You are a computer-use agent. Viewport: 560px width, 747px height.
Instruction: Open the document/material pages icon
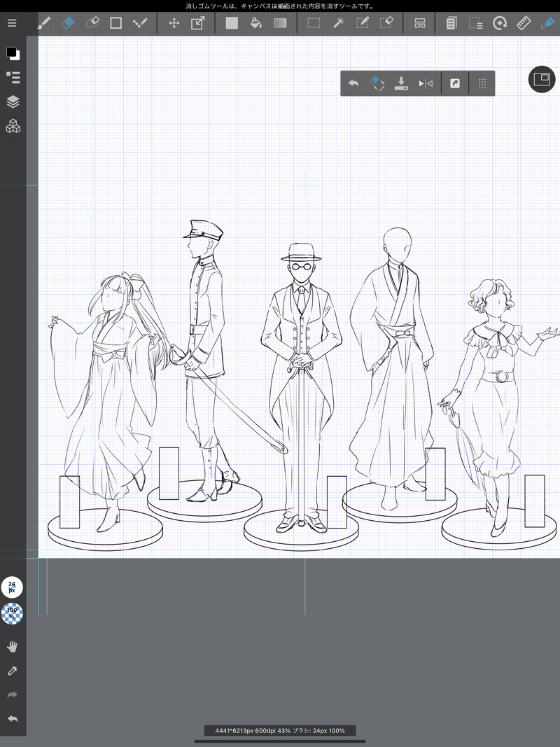coord(451,23)
